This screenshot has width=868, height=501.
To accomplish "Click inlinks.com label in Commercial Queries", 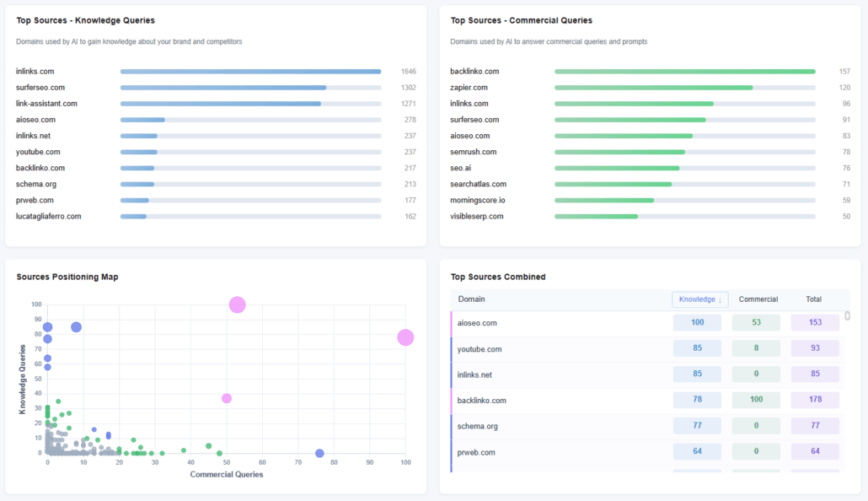I will click(469, 104).
